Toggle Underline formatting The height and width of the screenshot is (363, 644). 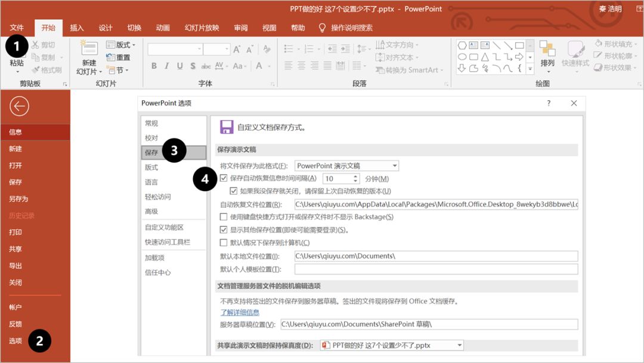coord(180,66)
